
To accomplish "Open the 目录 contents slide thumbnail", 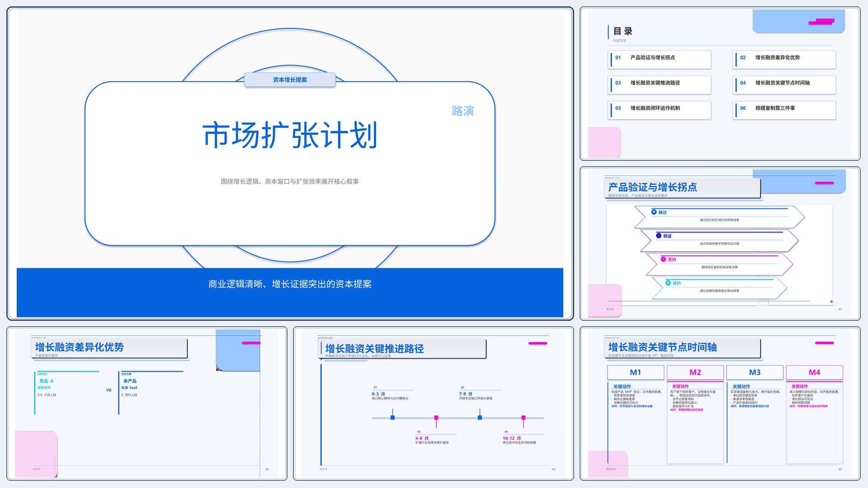I will click(720, 84).
